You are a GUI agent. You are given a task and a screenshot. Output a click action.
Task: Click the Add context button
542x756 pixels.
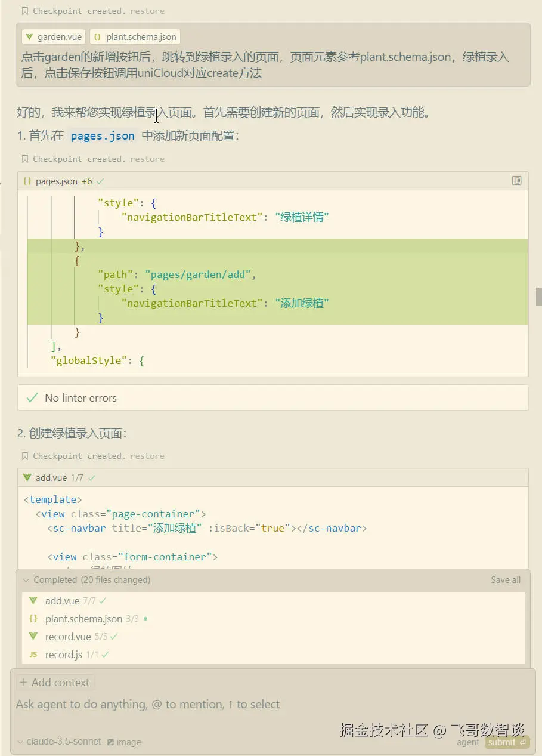tap(55, 683)
